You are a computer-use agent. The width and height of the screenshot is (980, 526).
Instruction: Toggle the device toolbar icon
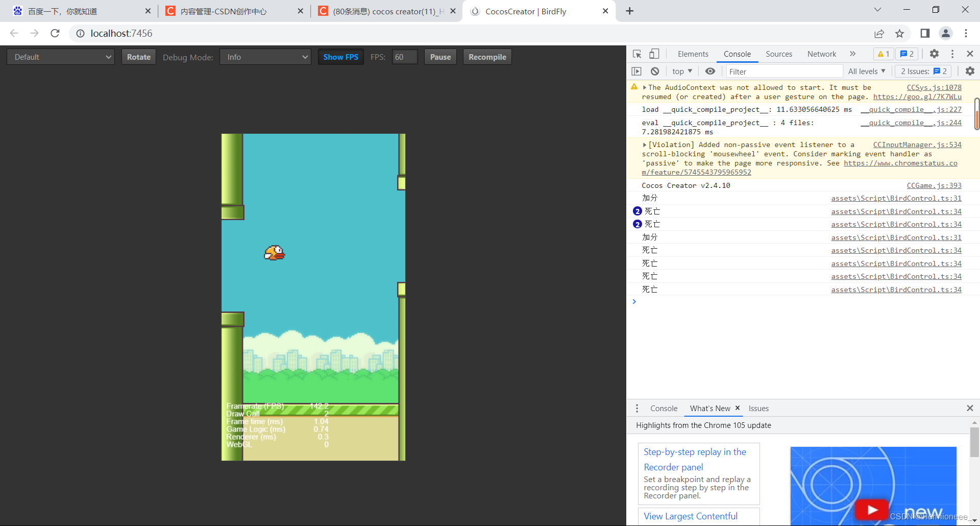tap(654, 54)
